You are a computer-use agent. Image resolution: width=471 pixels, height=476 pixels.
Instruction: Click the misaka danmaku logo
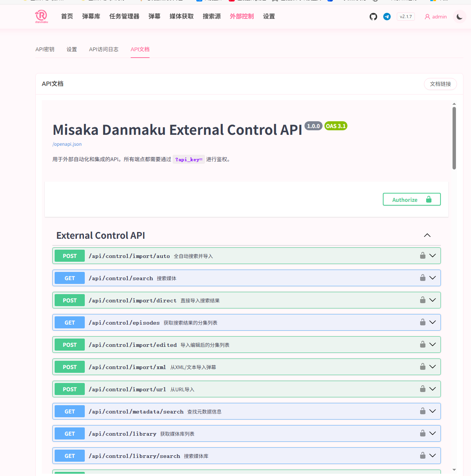41,16
